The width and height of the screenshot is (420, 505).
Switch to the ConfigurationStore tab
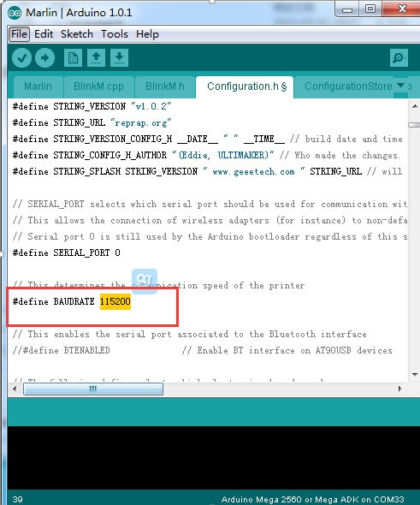click(348, 86)
